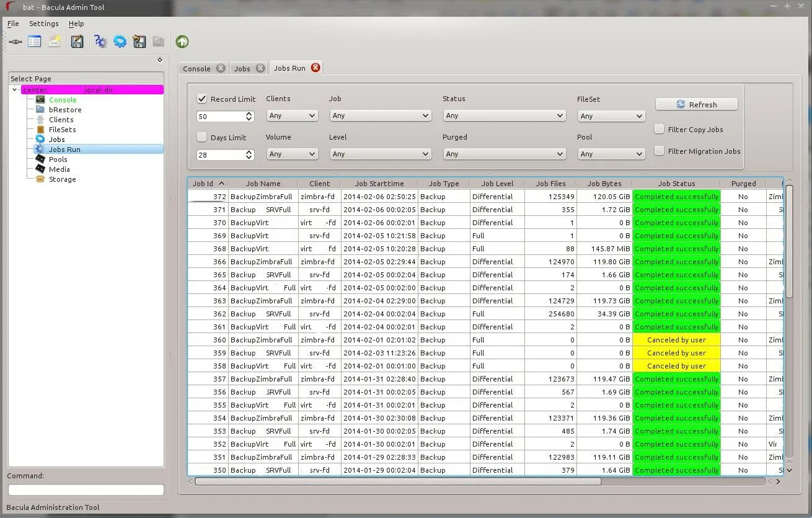This screenshot has height=518, width=812.
Task: Click the green up-arrow toolbar icon
Action: pos(182,42)
